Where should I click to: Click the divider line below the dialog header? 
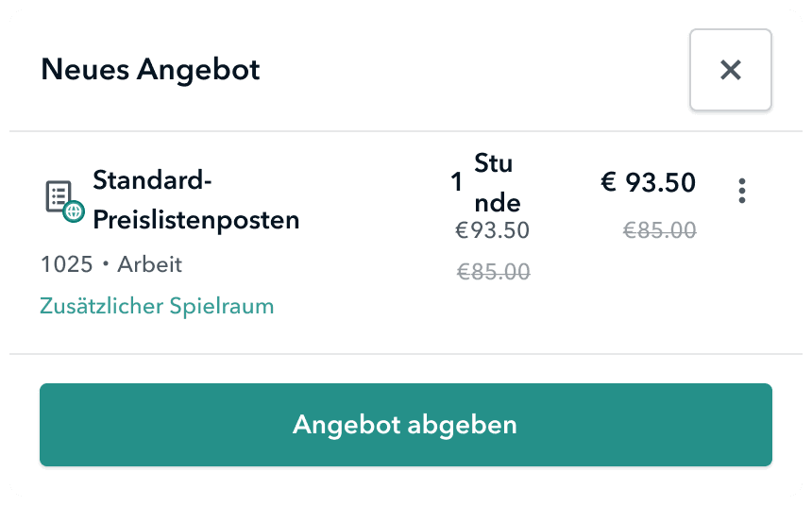406,131
